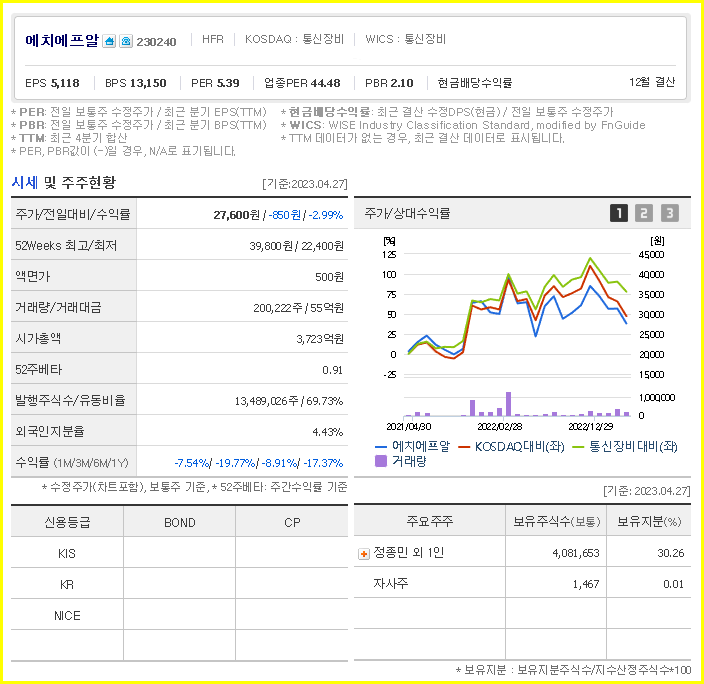Click the HFR English ticker name
This screenshot has width=704, height=684.
tap(213, 40)
